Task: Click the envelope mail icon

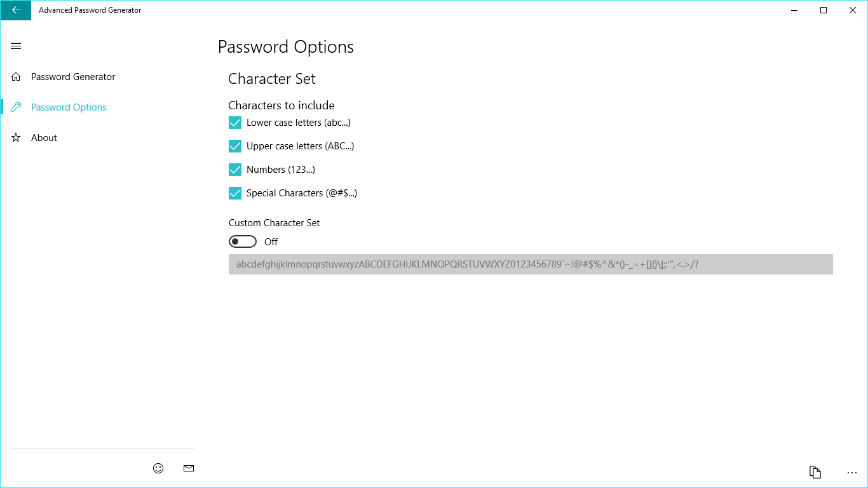Action: tap(188, 468)
